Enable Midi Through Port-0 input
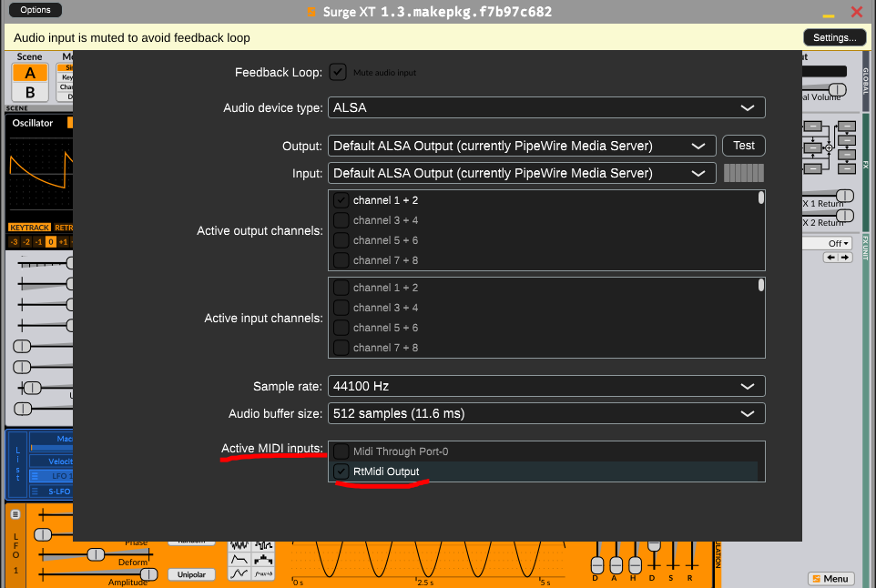The height and width of the screenshot is (588, 876). tap(341, 451)
